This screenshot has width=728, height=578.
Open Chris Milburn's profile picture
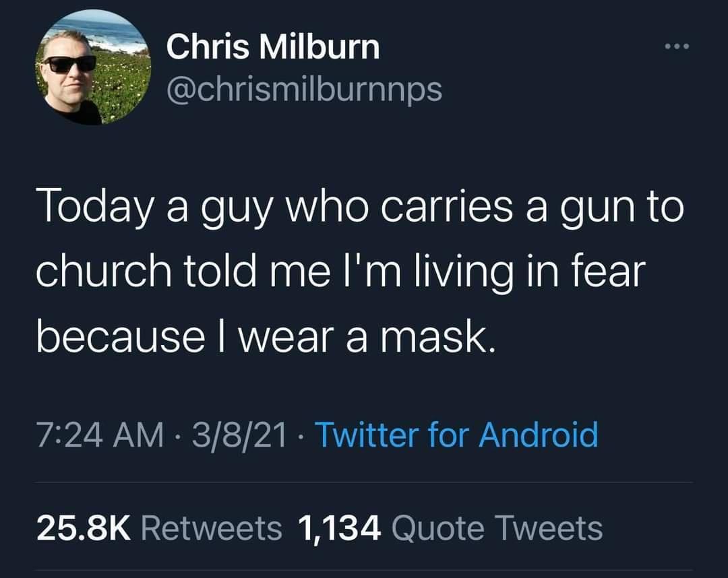point(92,67)
